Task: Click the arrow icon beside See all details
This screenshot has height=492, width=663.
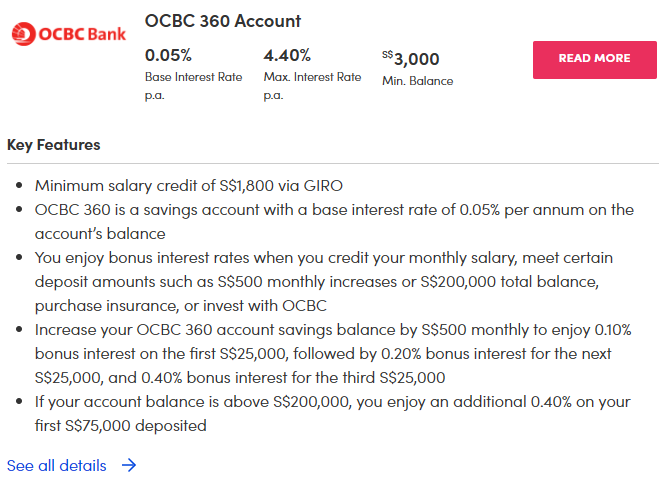Action: 128,465
